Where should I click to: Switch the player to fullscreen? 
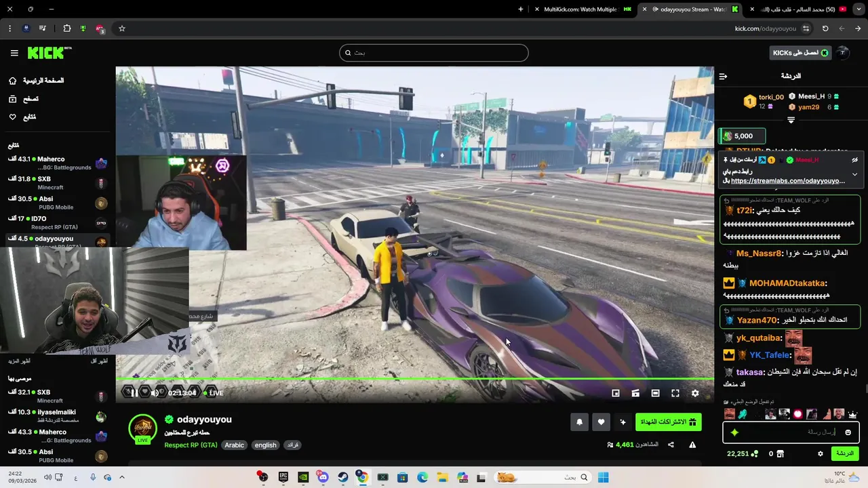tap(675, 393)
